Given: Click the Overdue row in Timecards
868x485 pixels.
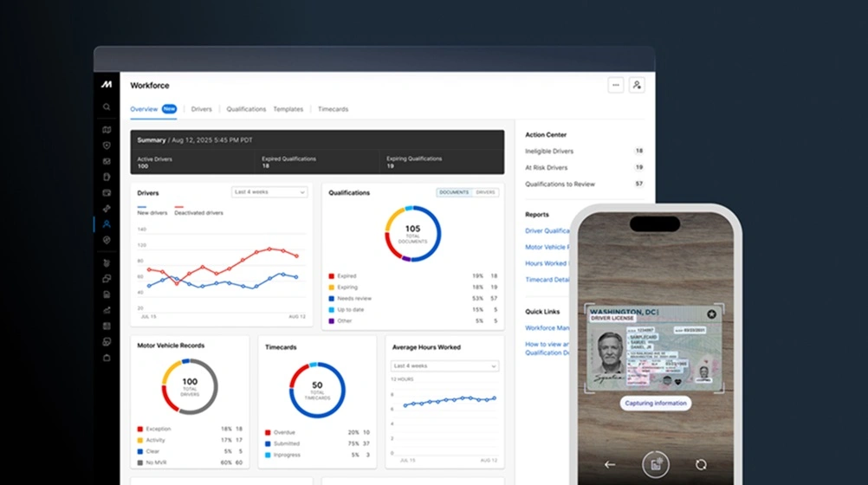Looking at the screenshot, I should tap(317, 432).
